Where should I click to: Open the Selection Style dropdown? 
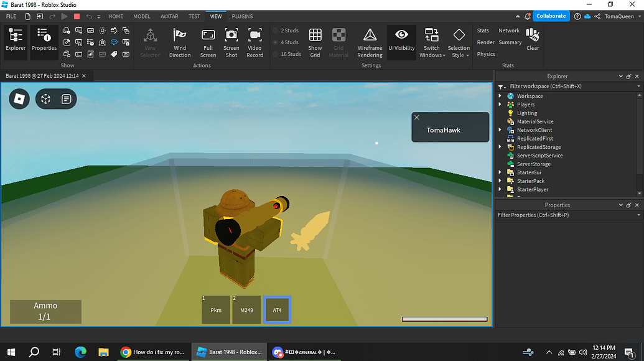coord(459,42)
